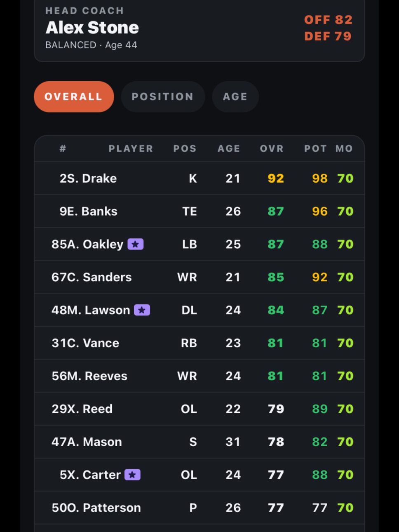
Task: Open C. Vance running back row
Action: point(199,343)
